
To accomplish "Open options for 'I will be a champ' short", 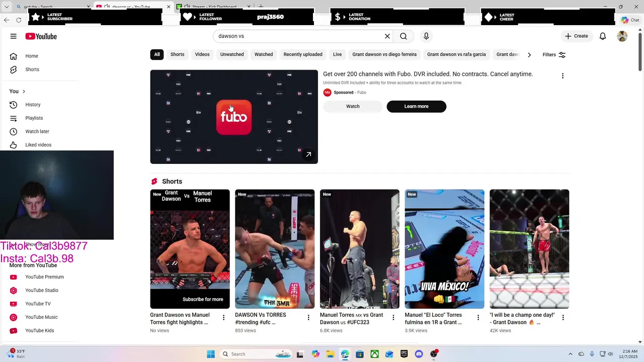I will coord(563,318).
